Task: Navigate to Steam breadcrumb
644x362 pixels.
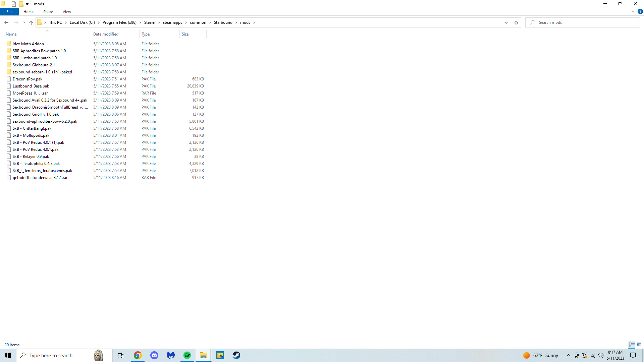Action: tap(150, 22)
